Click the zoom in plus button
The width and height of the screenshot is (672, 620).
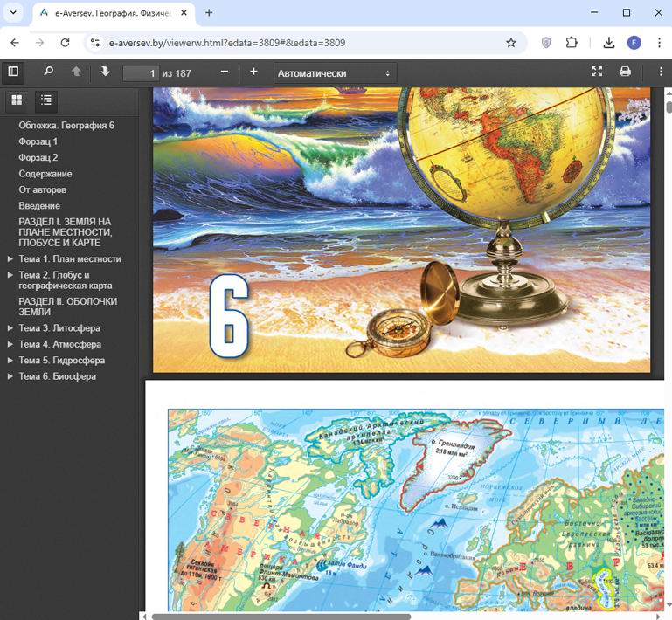(253, 72)
